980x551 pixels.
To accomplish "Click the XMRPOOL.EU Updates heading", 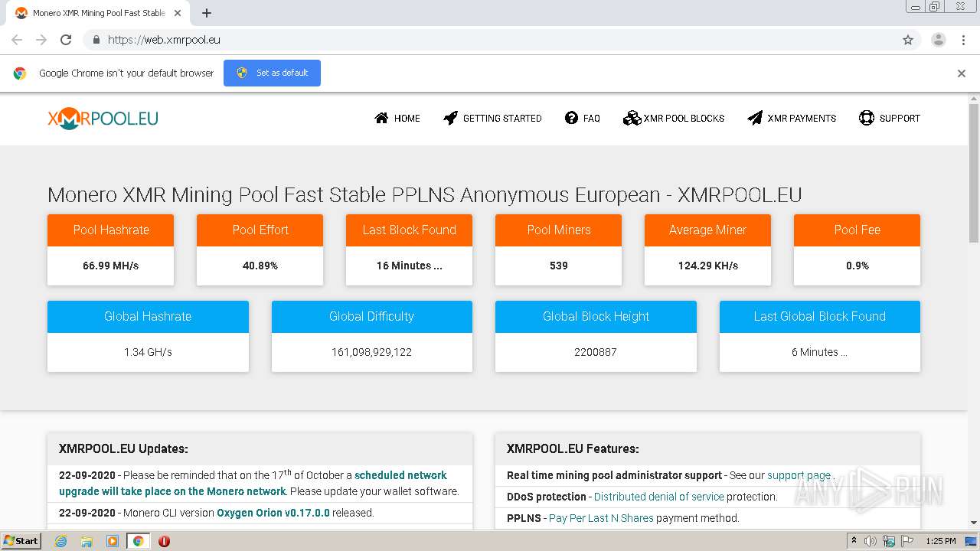I will (123, 448).
